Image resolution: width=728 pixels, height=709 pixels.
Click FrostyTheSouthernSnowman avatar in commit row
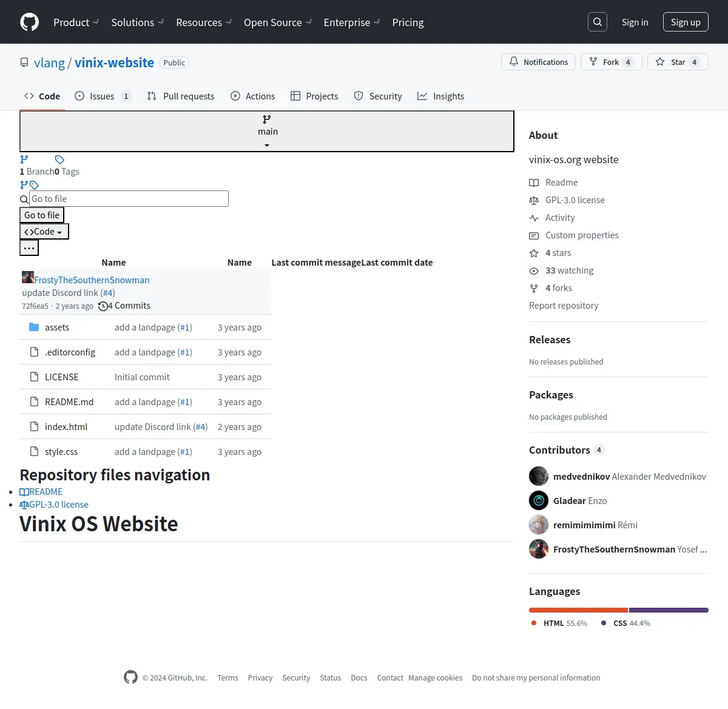[28, 277]
